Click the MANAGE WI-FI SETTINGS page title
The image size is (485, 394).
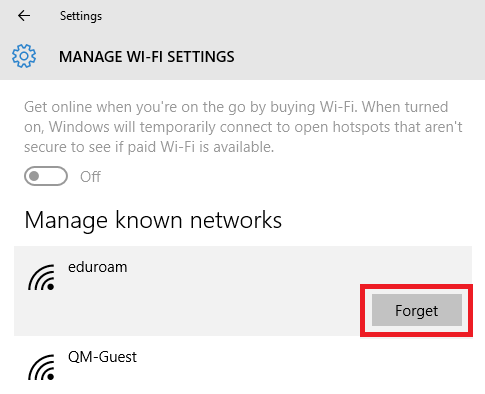coord(147,57)
